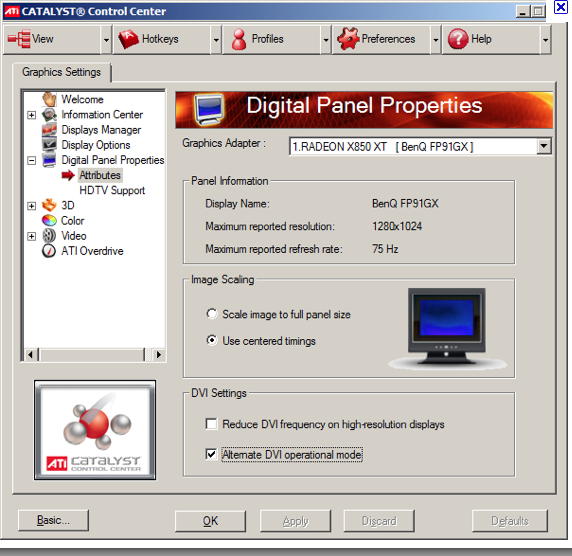Click the Defaults button
The width and height of the screenshot is (572, 556).
click(x=510, y=521)
